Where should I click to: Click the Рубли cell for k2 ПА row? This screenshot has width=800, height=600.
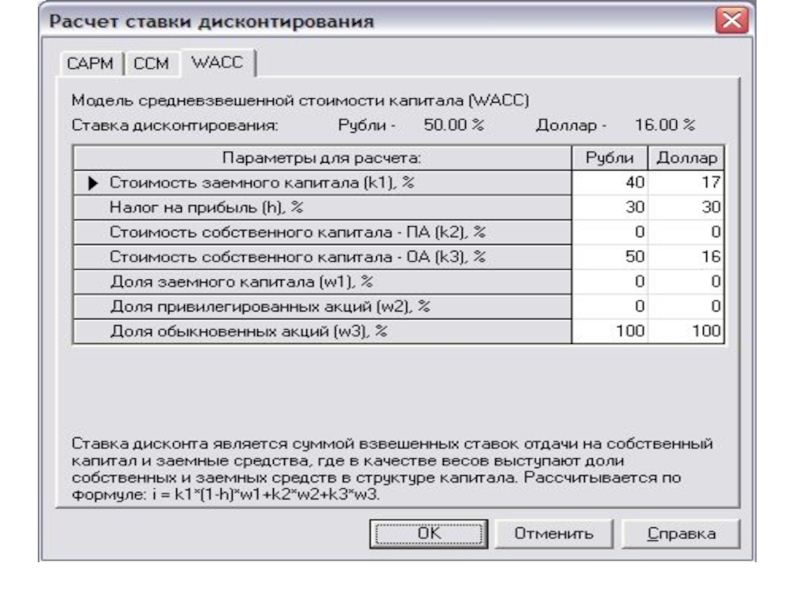coord(610,232)
